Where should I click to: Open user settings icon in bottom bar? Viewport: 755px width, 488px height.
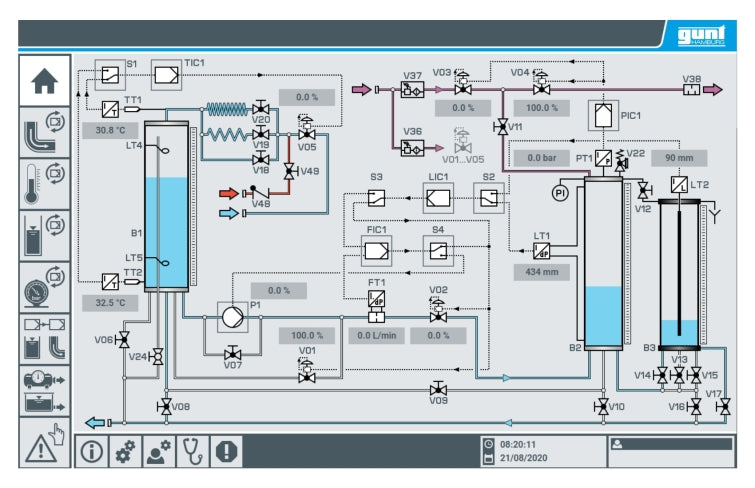(x=159, y=452)
